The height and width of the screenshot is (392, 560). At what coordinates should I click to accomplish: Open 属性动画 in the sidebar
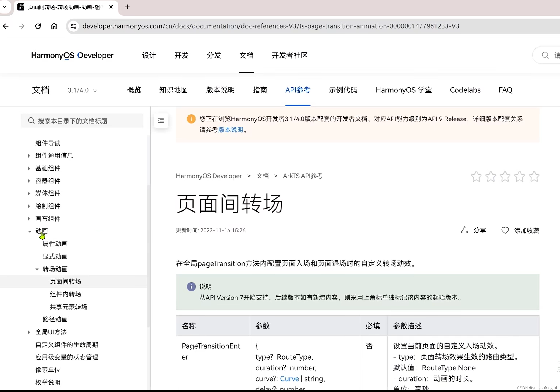click(55, 244)
